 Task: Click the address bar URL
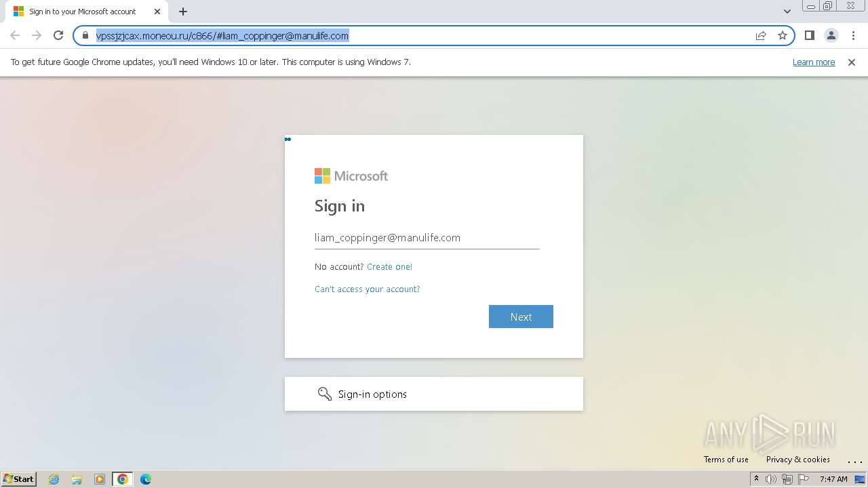[222, 36]
